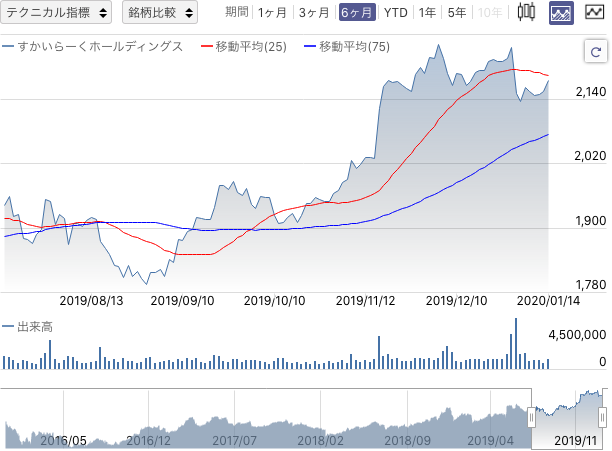Screen dimensions: 612x451
Task: Click the 2,020 price axis label
Action: pyautogui.click(x=590, y=156)
